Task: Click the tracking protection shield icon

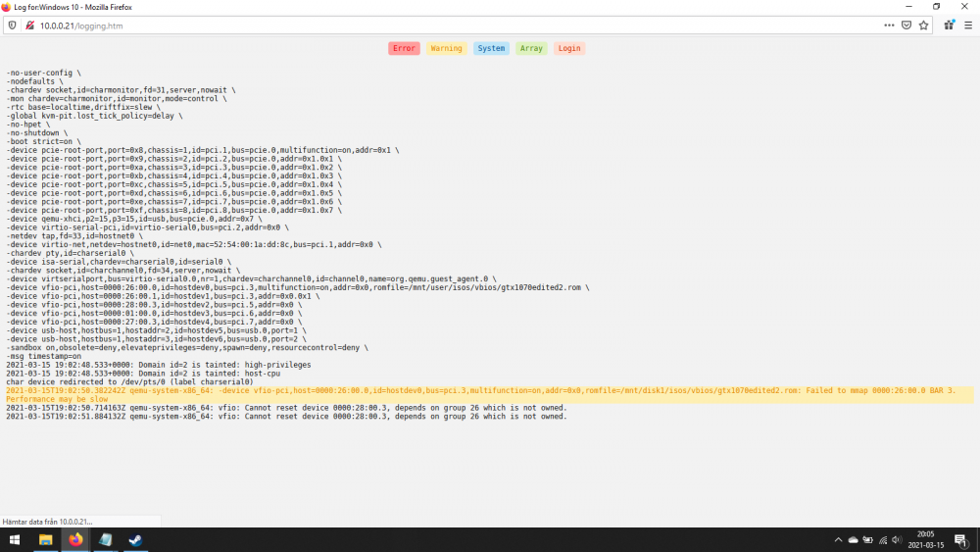Action: 12,25
